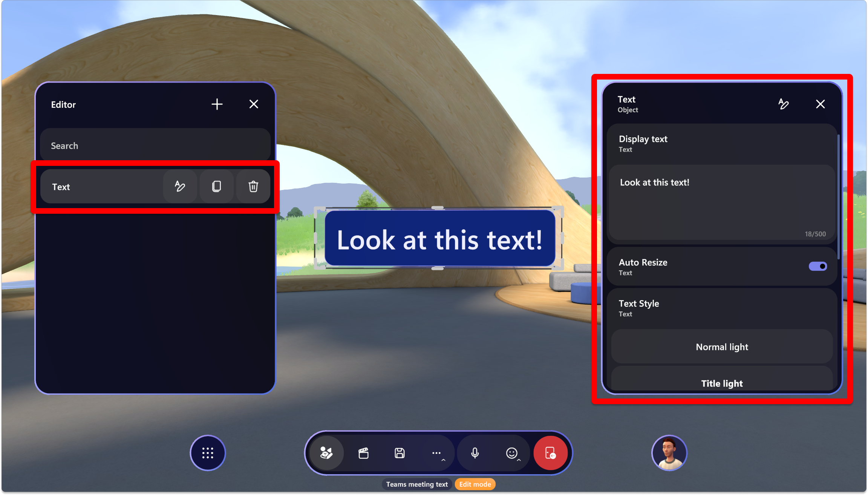Click the add new object plus icon
868x495 pixels.
point(216,104)
